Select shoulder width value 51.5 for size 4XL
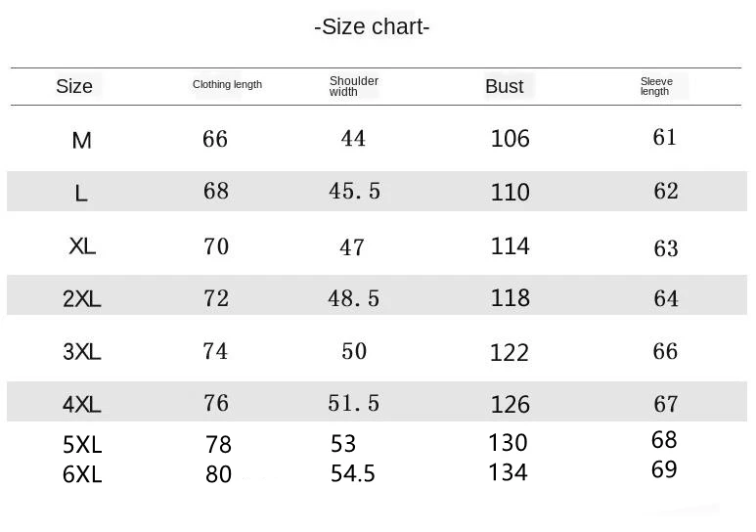 (x=353, y=403)
